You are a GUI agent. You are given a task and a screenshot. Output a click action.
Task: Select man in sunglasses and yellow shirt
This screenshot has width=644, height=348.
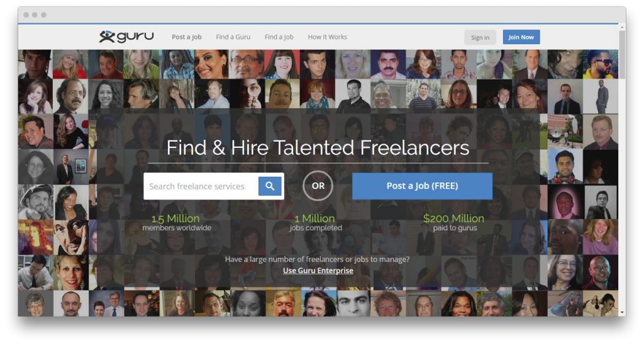(x=601, y=64)
